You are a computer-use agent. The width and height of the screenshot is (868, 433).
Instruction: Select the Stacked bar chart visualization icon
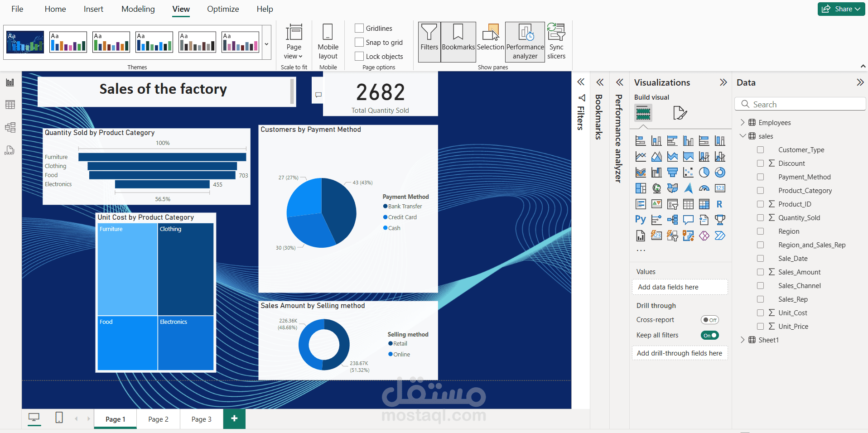[x=641, y=141]
